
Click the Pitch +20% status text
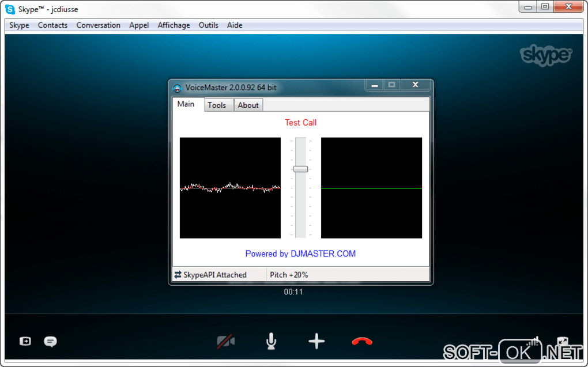289,275
